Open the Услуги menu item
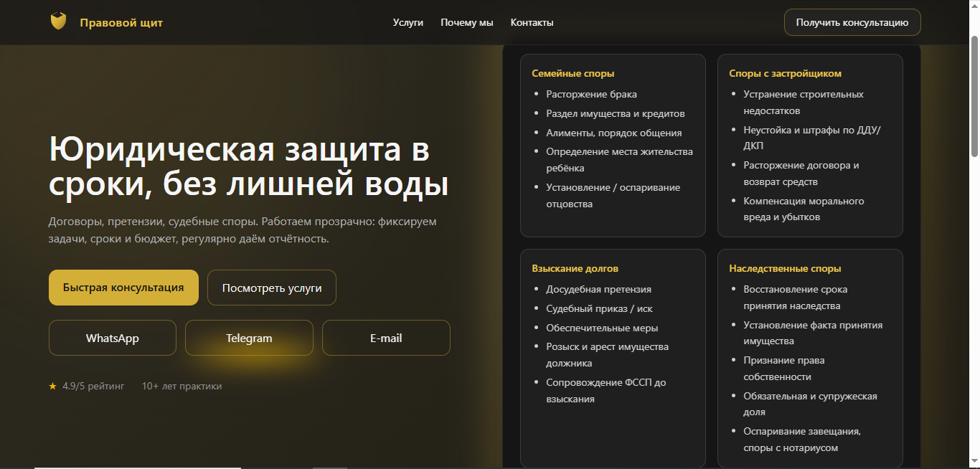The image size is (980, 469). (408, 22)
